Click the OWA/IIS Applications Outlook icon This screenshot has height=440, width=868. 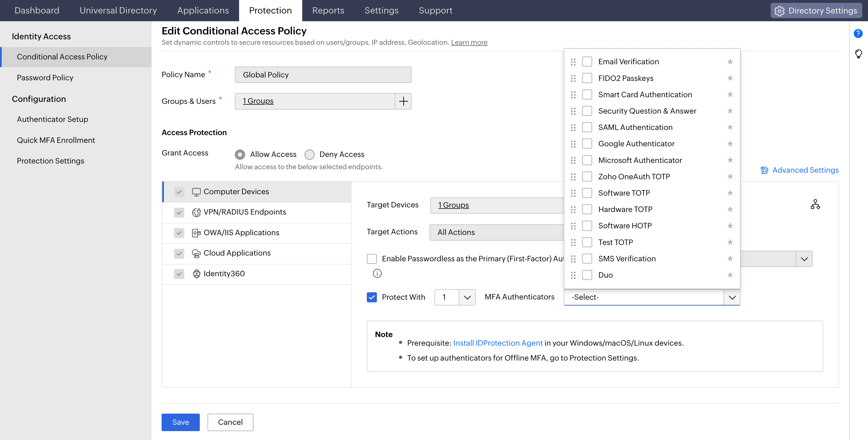tap(196, 233)
